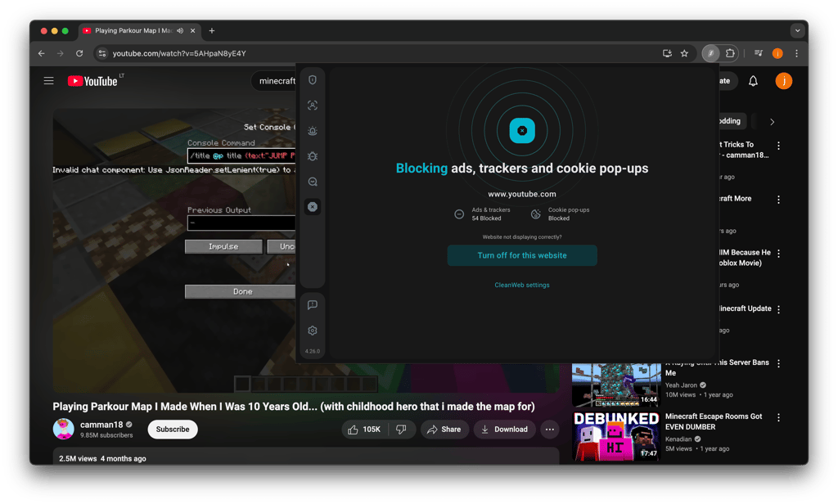Image resolution: width=838 pixels, height=504 pixels.
Task: Open the extension settings gear icon
Action: click(313, 331)
